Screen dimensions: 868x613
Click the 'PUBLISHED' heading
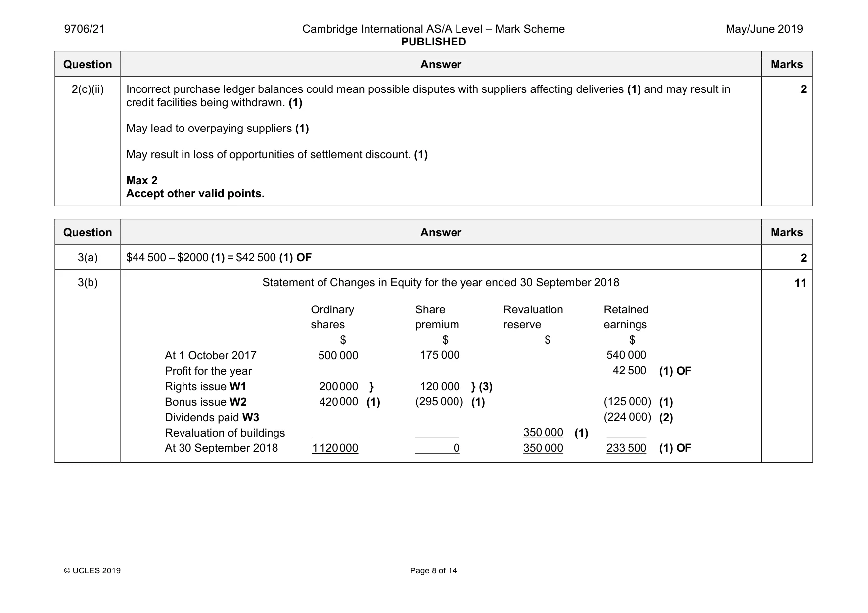433,42
